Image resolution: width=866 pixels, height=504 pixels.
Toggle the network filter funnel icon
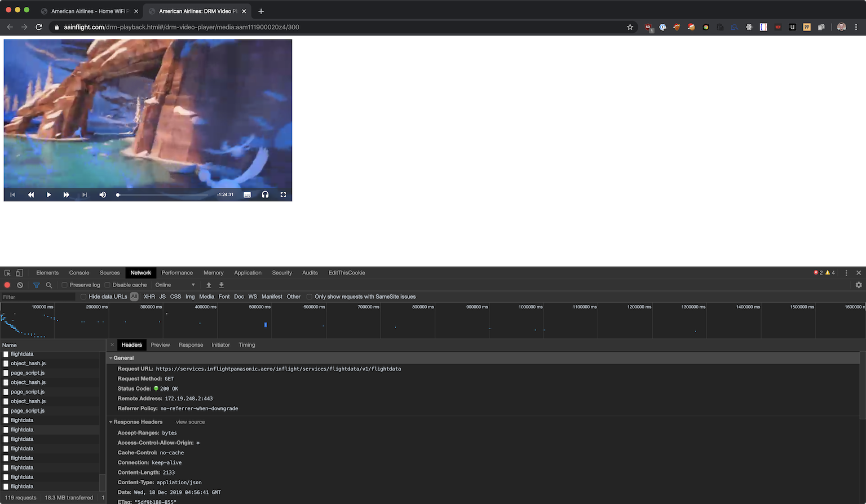pos(36,285)
